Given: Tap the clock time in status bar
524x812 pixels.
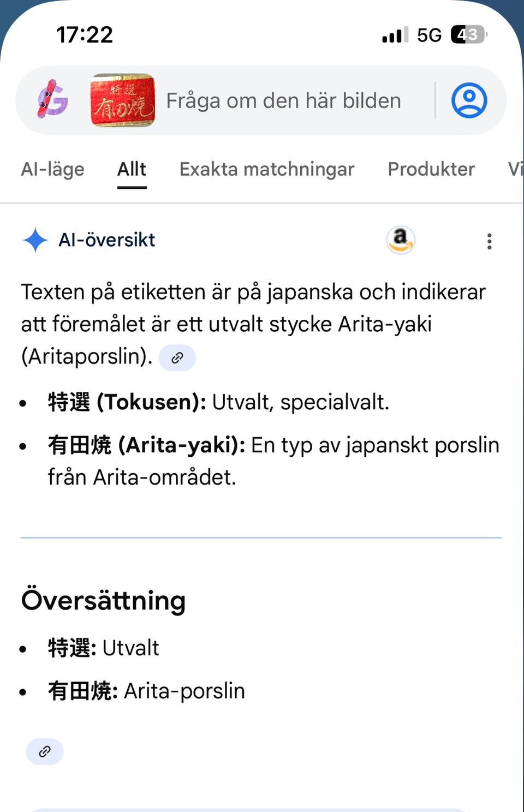Looking at the screenshot, I should pos(85,35).
